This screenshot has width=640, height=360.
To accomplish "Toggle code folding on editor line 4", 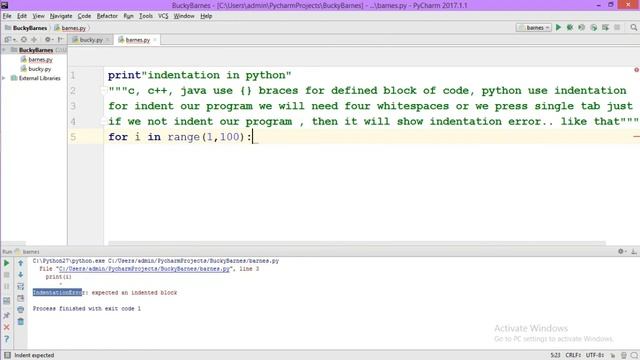I will coord(104,121).
